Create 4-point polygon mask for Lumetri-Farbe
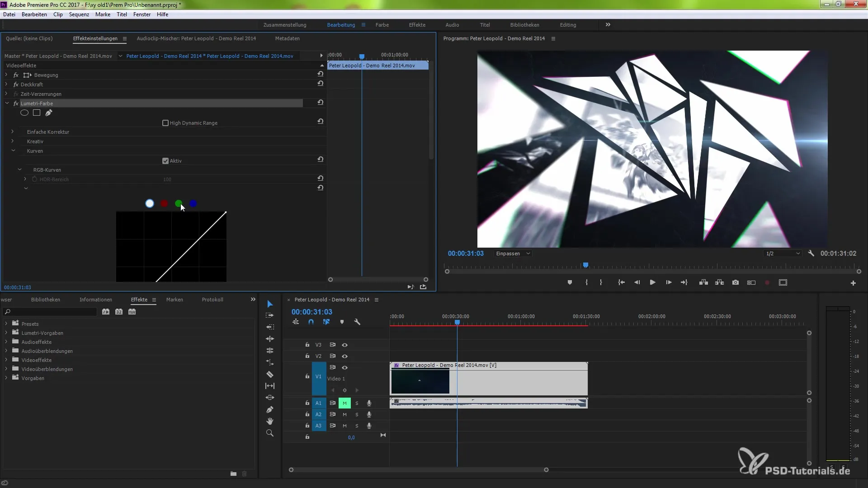Viewport: 868px width, 488px height. click(37, 113)
